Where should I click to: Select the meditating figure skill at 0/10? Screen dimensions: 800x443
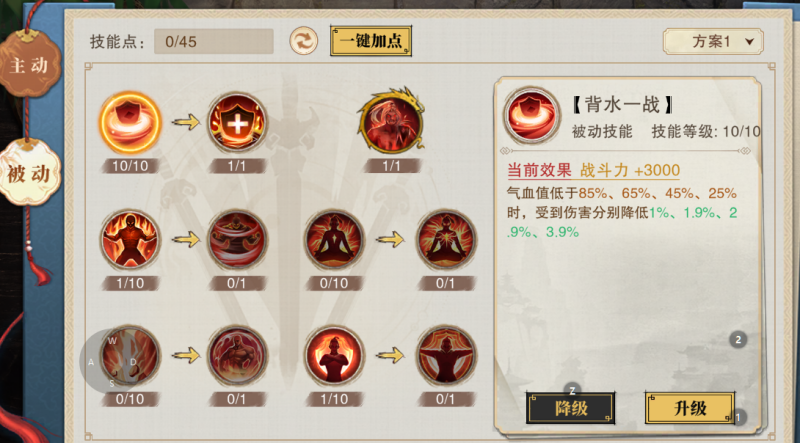click(334, 239)
